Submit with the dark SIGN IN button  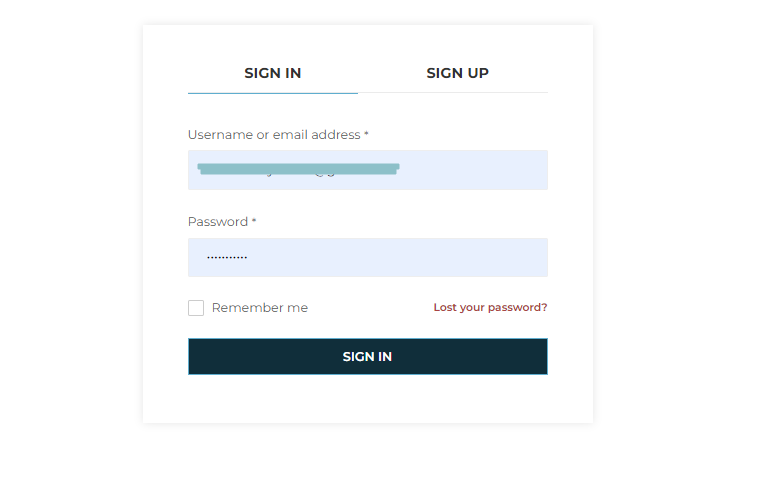(368, 357)
